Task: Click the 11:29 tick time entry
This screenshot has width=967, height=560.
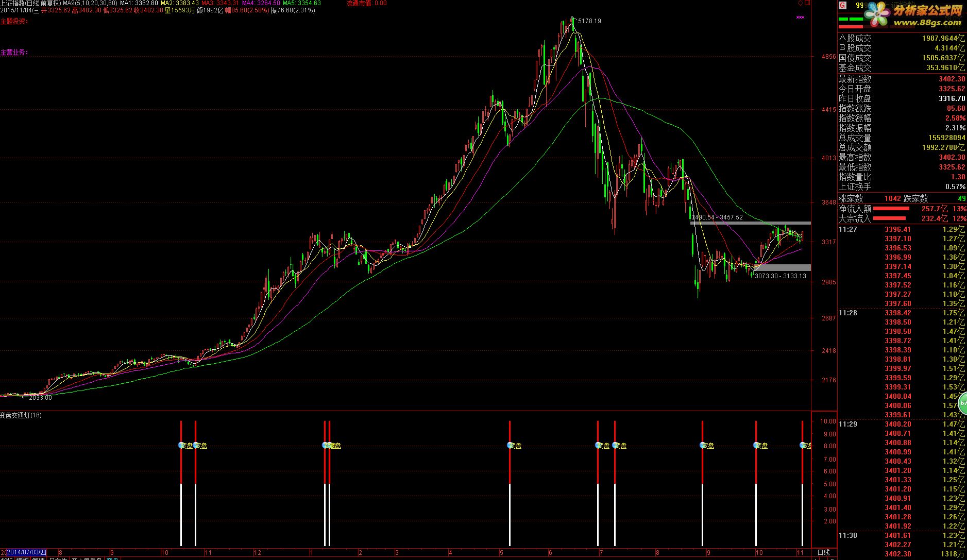Action: pyautogui.click(x=848, y=424)
